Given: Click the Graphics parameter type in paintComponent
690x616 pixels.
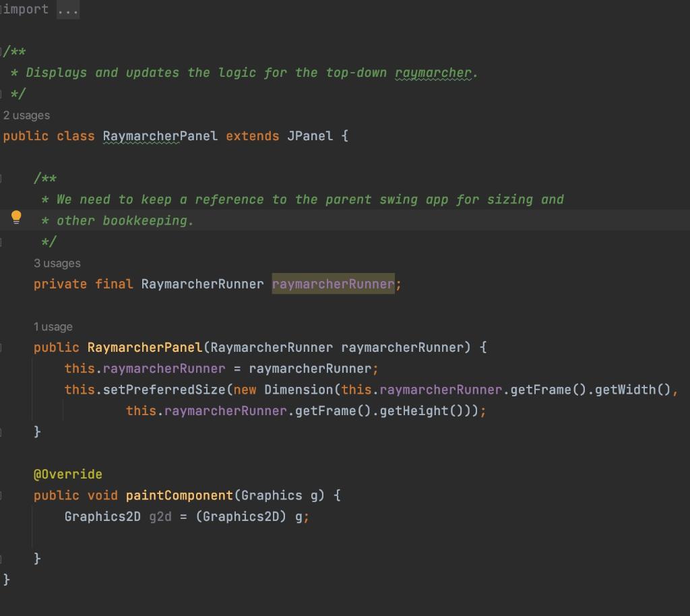Looking at the screenshot, I should click(272, 495).
